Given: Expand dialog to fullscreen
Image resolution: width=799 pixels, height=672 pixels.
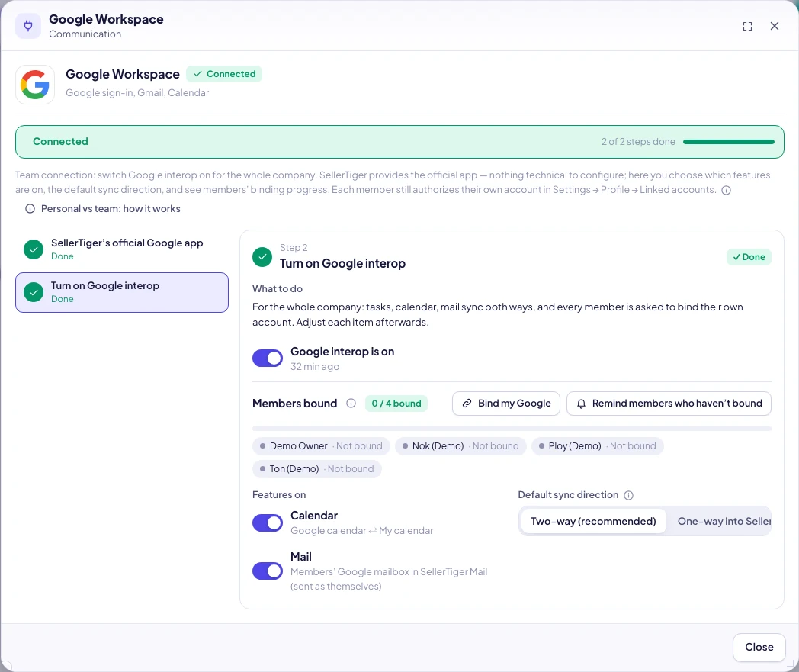Looking at the screenshot, I should click(747, 27).
